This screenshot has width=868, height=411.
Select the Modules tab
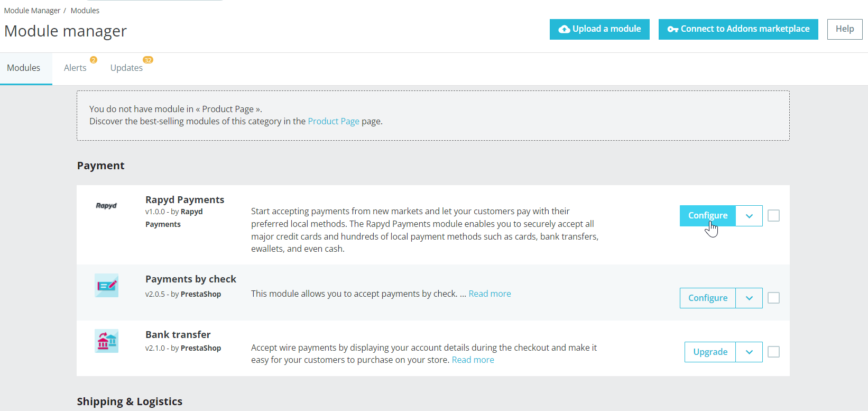[x=24, y=68]
